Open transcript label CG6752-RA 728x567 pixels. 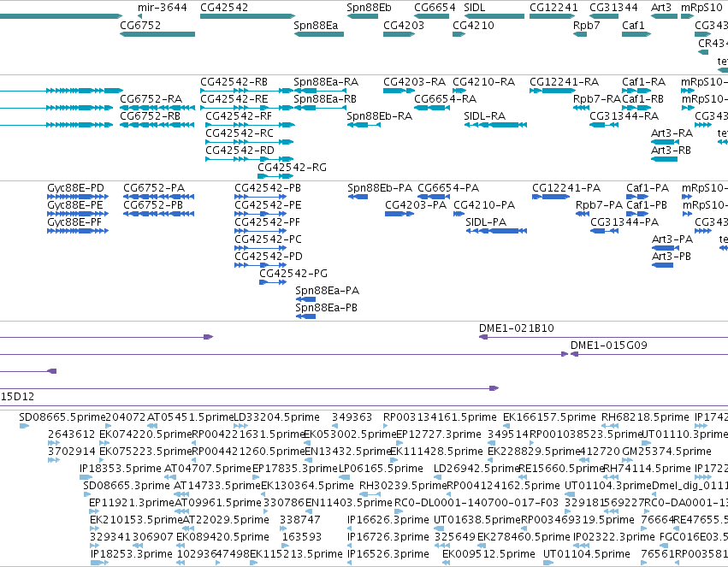point(151,99)
